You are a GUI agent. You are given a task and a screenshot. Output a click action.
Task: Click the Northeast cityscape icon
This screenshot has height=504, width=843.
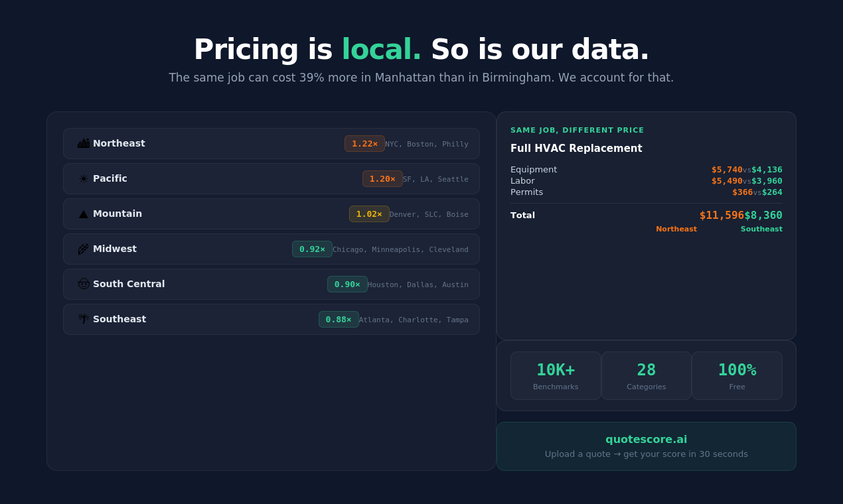coord(84,143)
